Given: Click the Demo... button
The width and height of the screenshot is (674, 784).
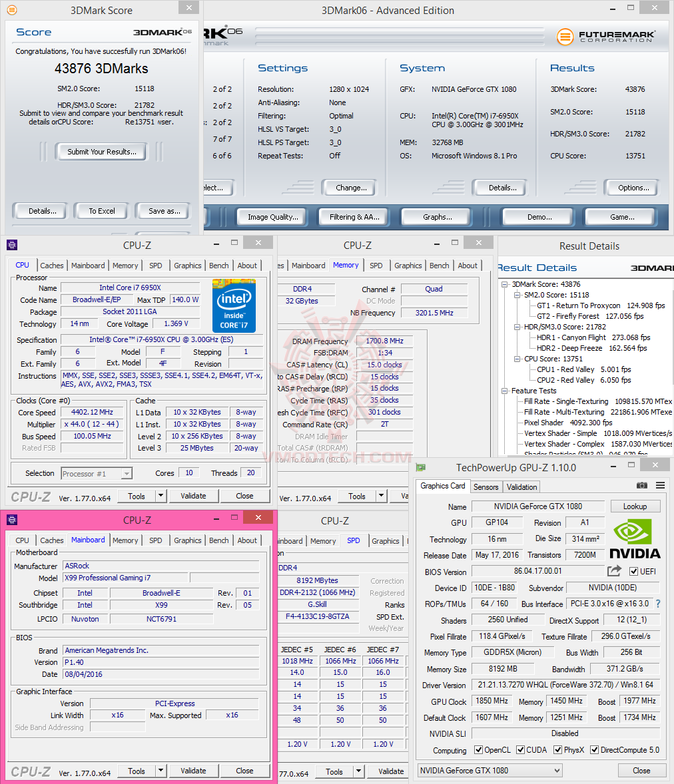Looking at the screenshot, I should tap(539, 217).
